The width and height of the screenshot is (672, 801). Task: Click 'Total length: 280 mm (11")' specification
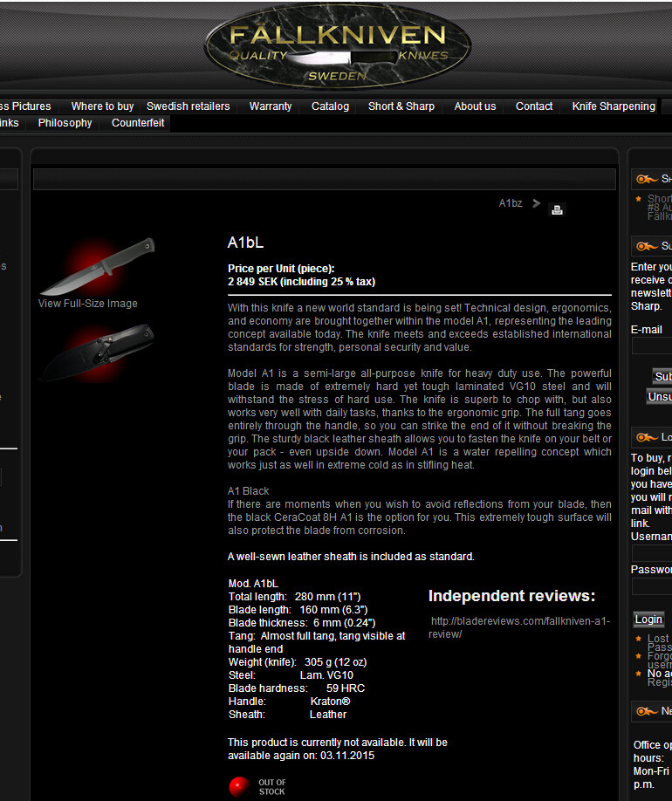295,597
